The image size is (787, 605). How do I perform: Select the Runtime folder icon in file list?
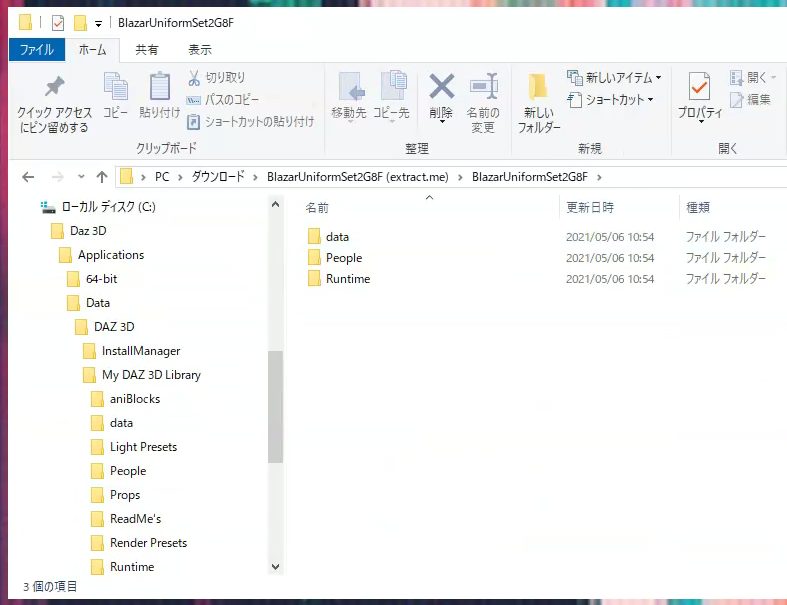point(314,279)
